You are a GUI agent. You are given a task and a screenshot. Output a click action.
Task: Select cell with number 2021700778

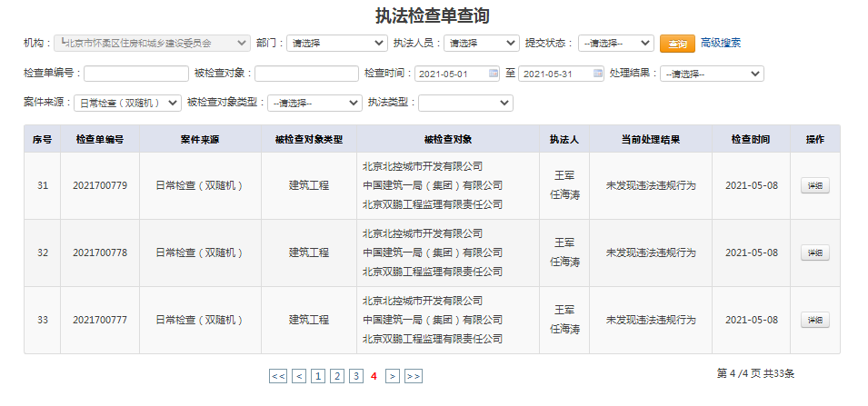tap(100, 253)
